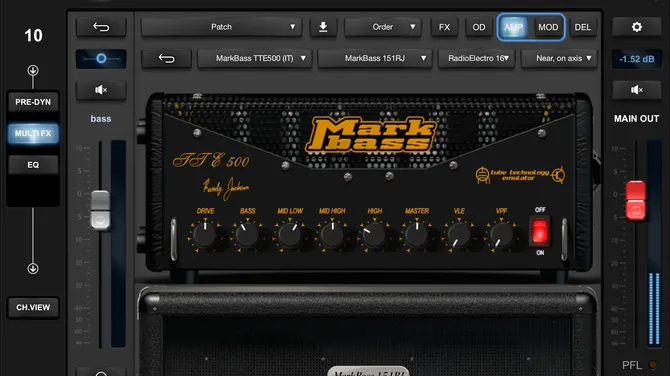Viewport: 670px width, 376px height.
Task: Toggle the AMP module on
Action: coord(514,27)
